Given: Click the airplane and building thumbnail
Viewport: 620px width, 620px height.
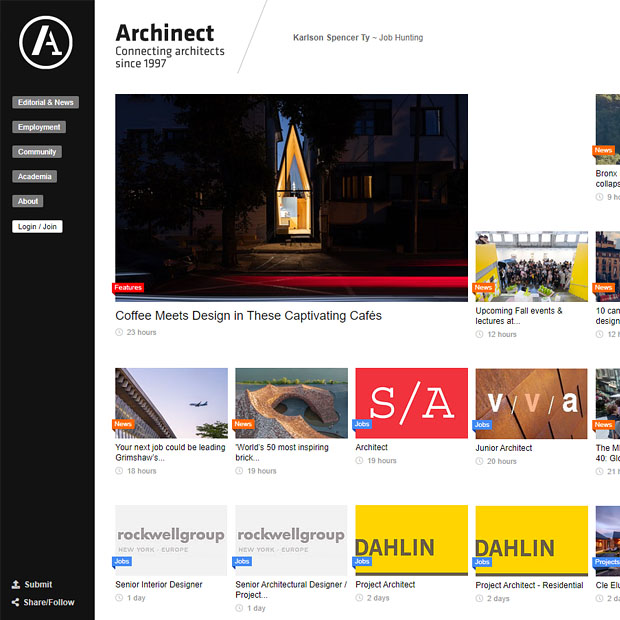Looking at the screenshot, I should [x=171, y=403].
